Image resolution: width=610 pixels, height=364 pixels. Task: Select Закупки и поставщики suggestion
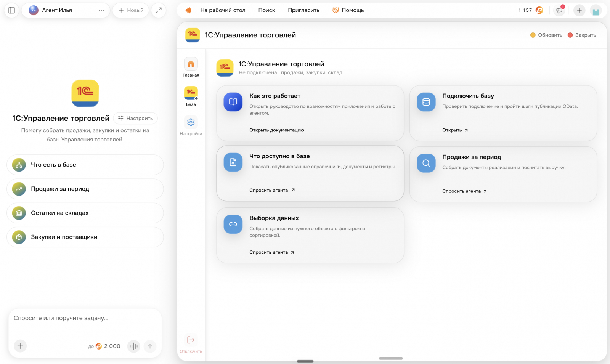coord(85,237)
